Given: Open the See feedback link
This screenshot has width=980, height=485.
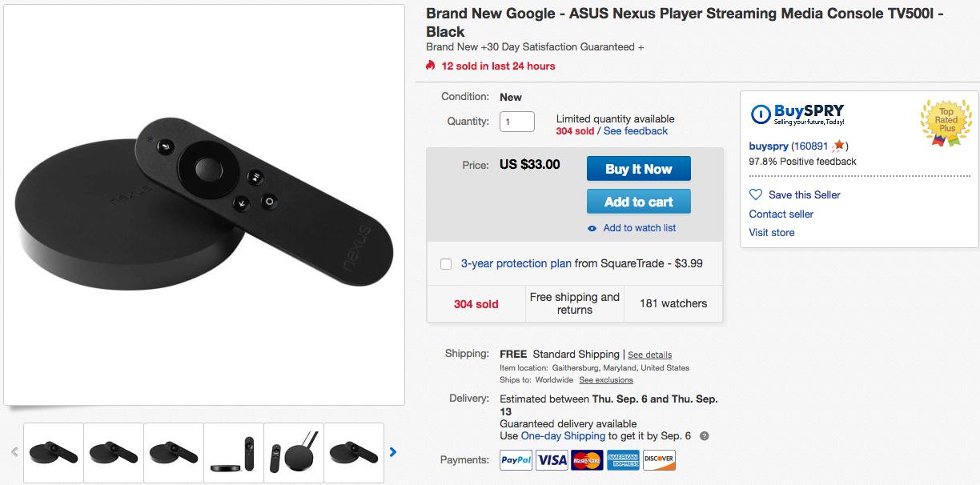Looking at the screenshot, I should click(636, 131).
